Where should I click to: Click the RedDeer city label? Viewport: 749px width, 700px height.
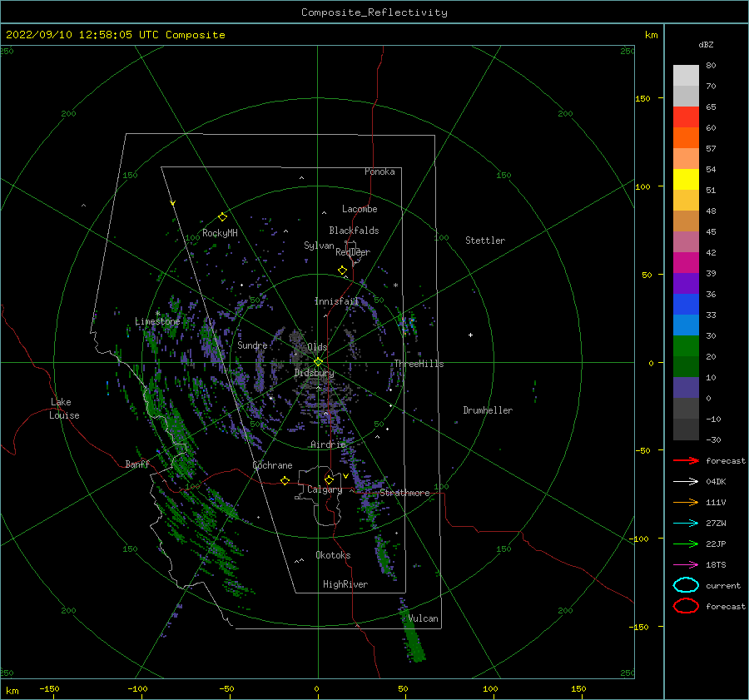[353, 252]
